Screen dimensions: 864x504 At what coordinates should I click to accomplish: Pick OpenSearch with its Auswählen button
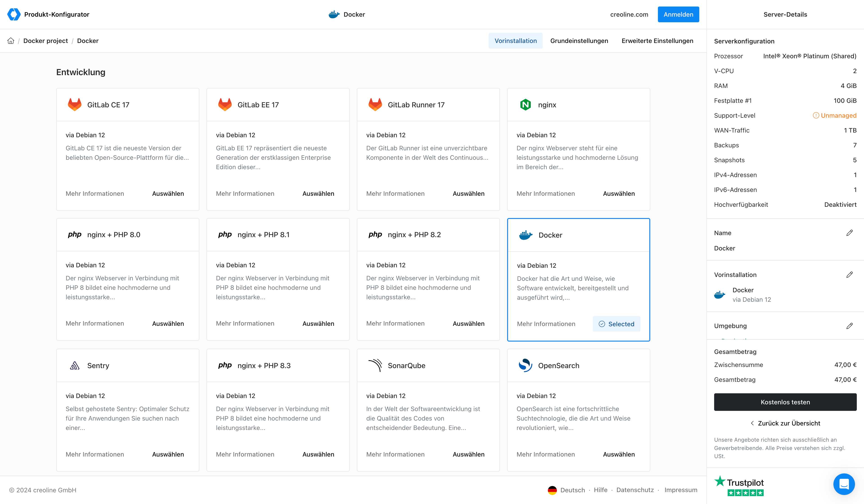click(x=619, y=454)
